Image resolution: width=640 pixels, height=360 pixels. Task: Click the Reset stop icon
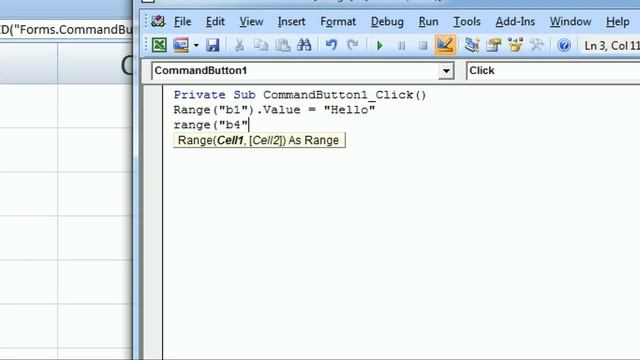coord(423,45)
